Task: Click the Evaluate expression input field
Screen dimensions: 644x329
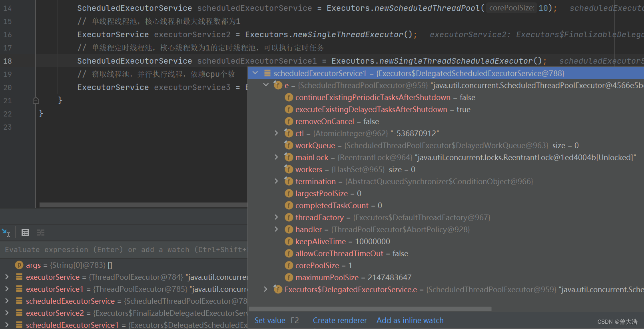Action: click(124, 250)
